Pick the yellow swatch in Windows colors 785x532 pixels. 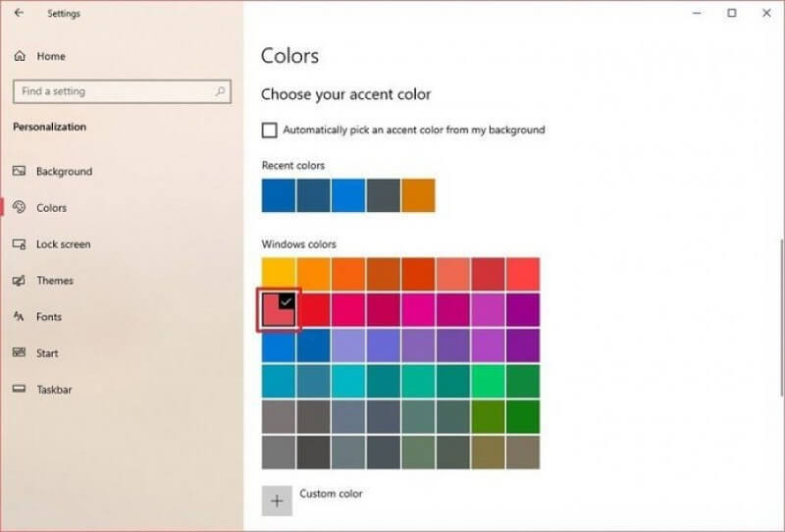click(x=279, y=274)
